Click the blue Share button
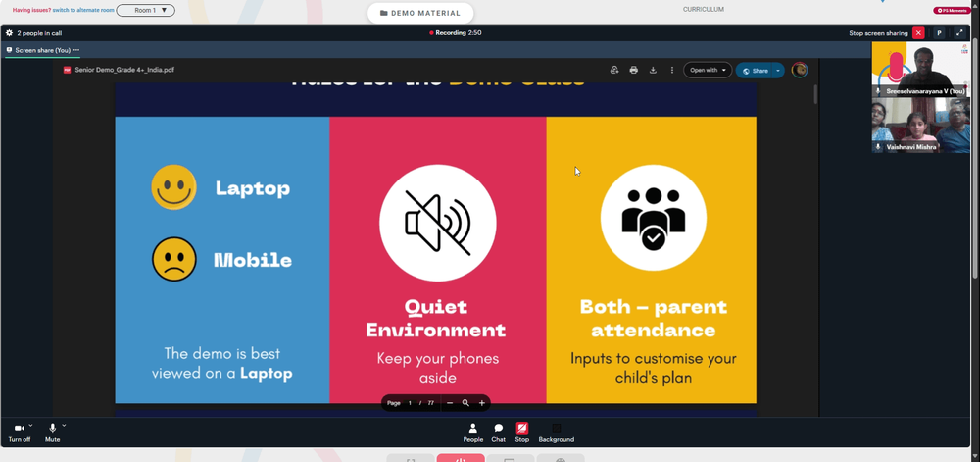This screenshot has height=462, width=980. click(x=755, y=71)
